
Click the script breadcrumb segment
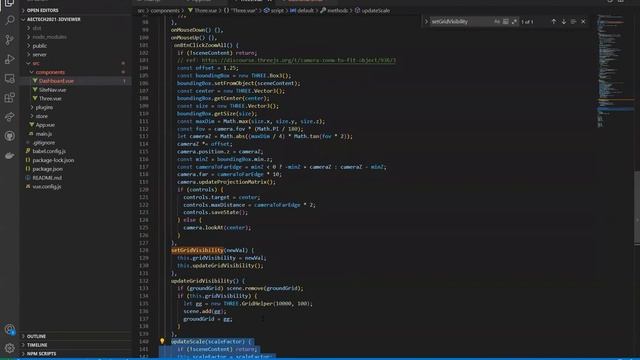point(274,11)
